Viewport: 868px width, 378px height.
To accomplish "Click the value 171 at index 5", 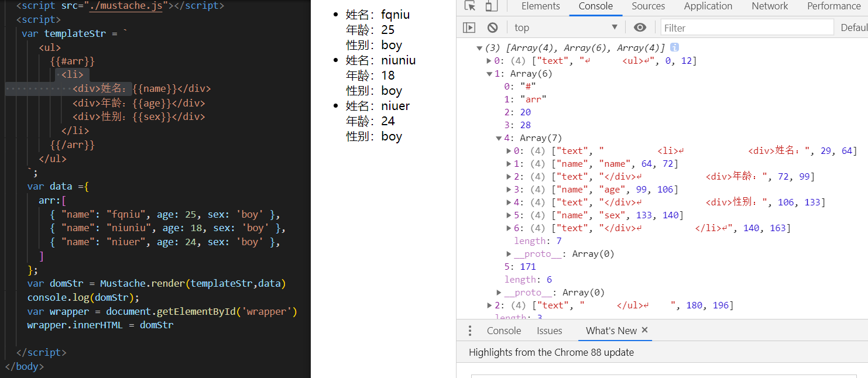I will pos(528,267).
